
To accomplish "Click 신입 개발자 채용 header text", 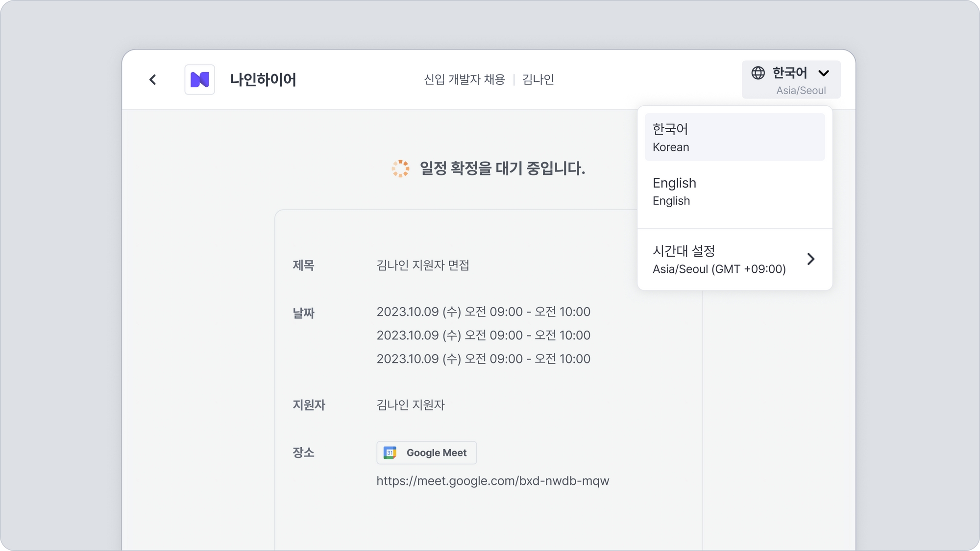I will [x=464, y=79].
